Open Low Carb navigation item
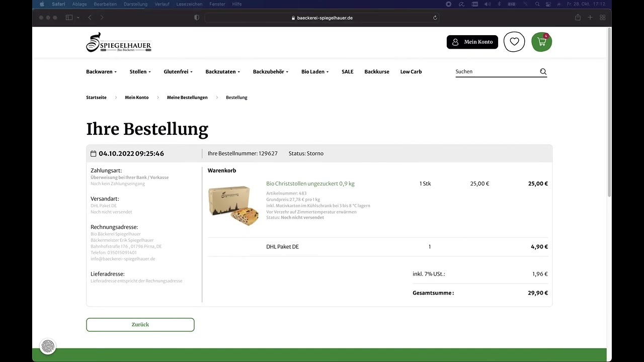This screenshot has width=644, height=362. [x=411, y=72]
